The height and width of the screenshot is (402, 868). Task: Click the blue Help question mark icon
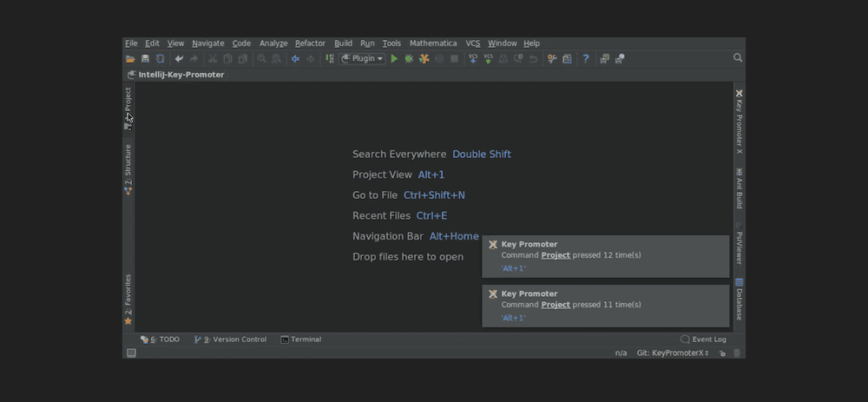click(x=586, y=59)
